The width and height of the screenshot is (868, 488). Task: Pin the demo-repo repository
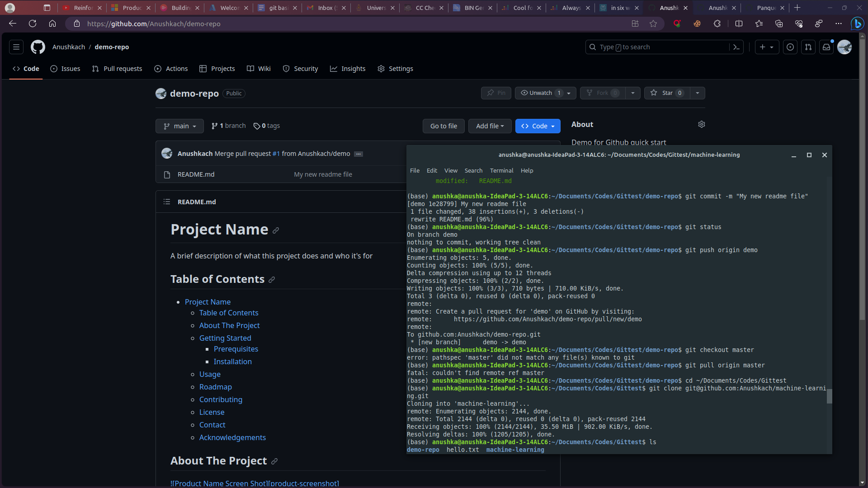coord(496,93)
